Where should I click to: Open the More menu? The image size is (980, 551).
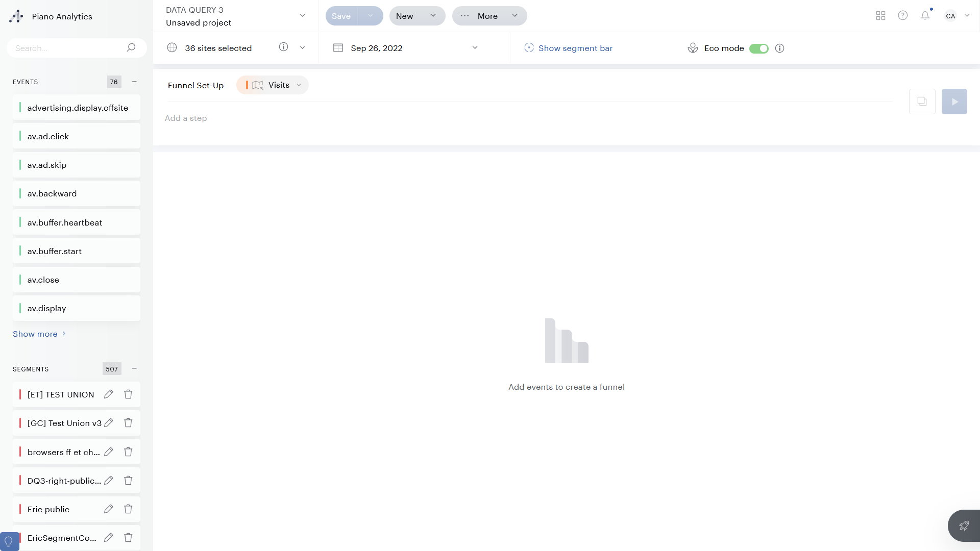487,16
